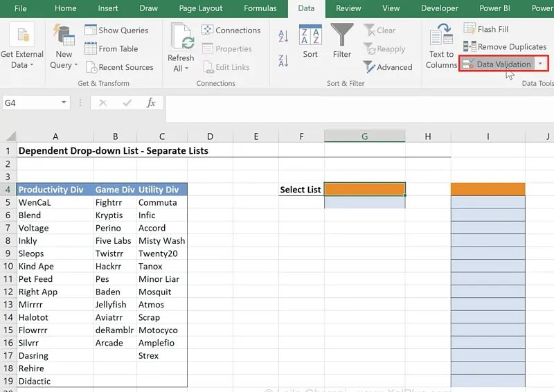Select column header A
The width and height of the screenshot is (554, 392).
(55, 136)
